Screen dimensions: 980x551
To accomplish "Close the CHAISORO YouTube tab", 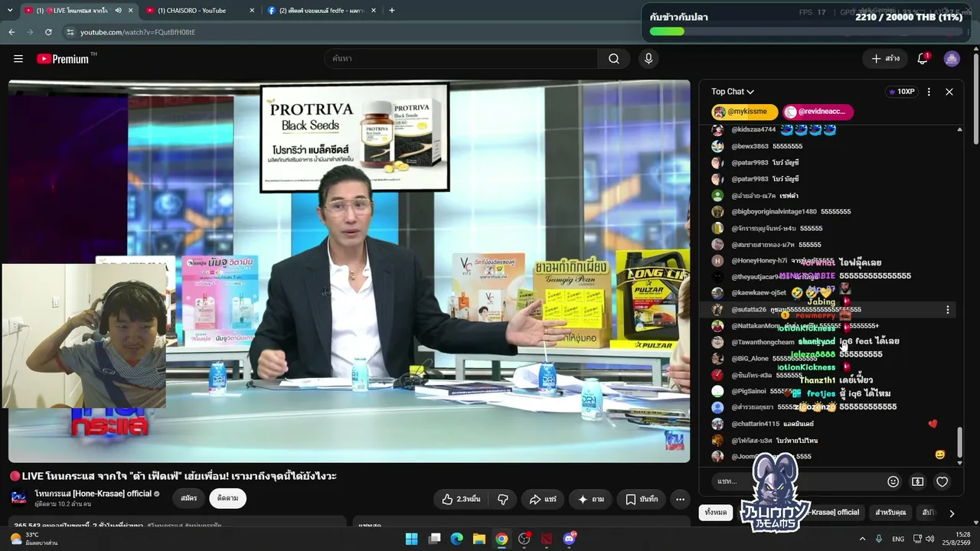I will pyautogui.click(x=252, y=11).
